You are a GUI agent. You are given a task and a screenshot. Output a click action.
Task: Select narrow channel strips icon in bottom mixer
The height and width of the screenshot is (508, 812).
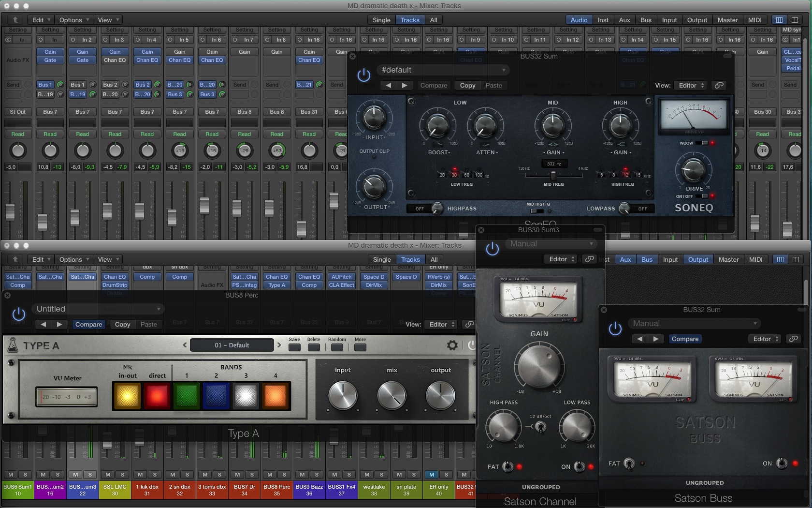point(780,259)
